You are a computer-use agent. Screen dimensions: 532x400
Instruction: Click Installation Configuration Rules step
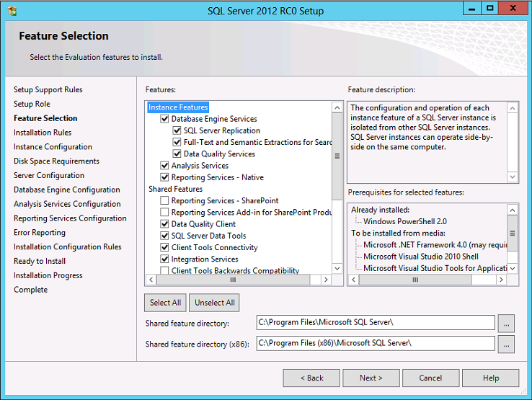[x=68, y=246]
